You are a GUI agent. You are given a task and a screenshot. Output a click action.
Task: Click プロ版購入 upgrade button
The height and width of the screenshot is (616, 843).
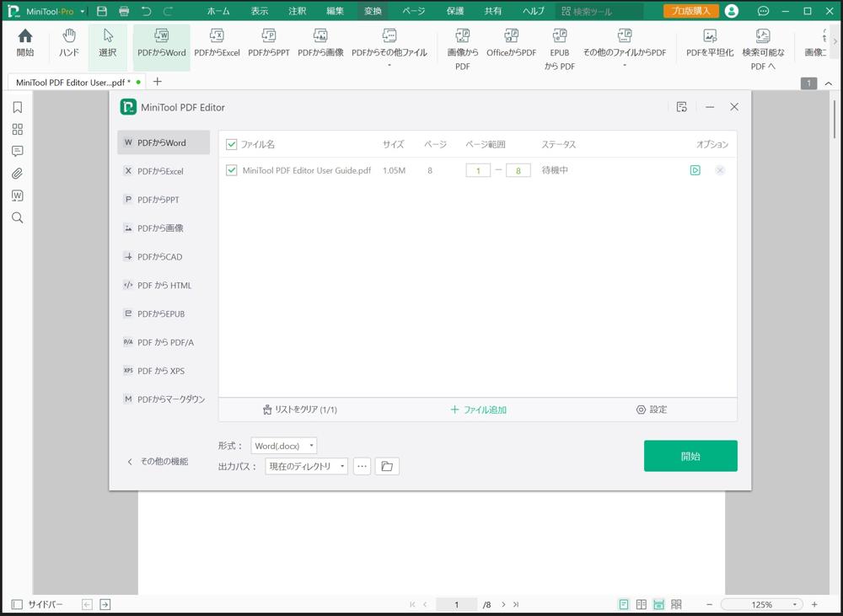(x=691, y=11)
